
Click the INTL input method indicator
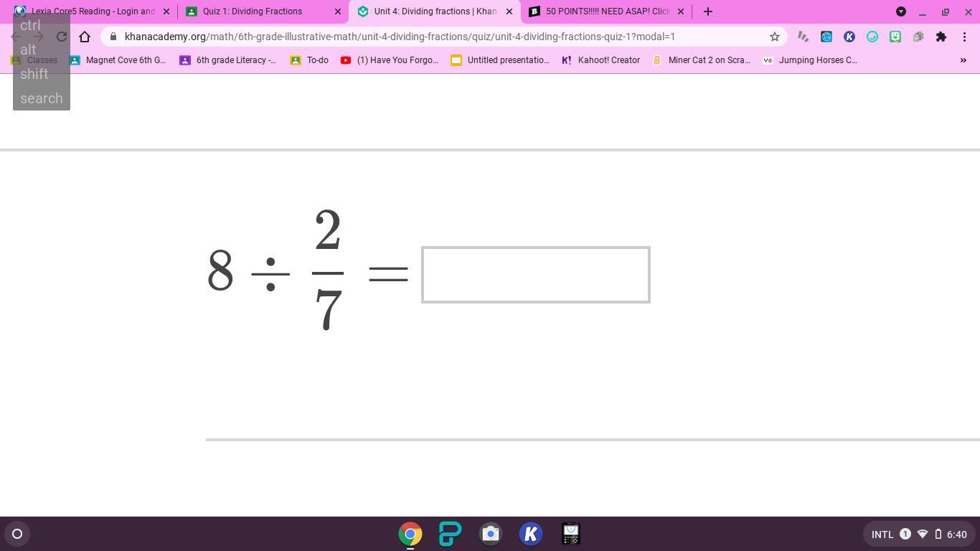[x=882, y=534]
